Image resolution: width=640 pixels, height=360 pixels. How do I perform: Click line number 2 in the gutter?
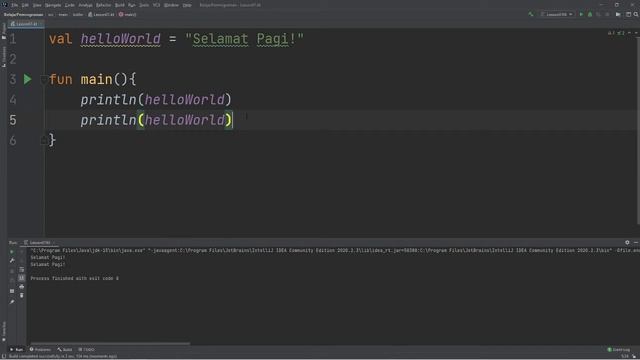click(x=13, y=59)
